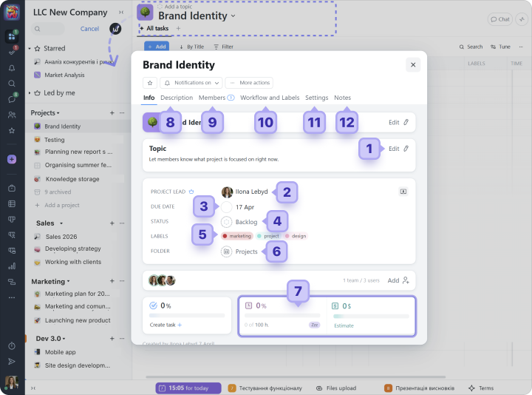Click the Estimate link

pyautogui.click(x=344, y=325)
